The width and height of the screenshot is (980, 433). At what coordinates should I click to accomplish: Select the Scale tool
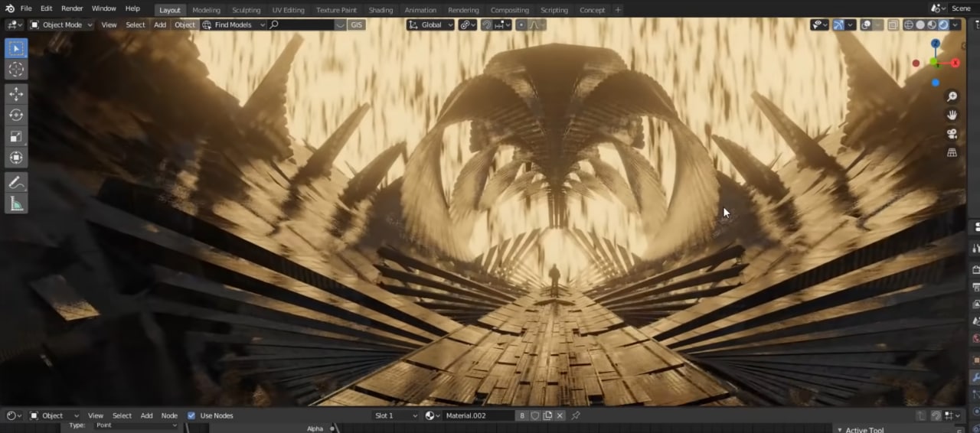(x=16, y=136)
